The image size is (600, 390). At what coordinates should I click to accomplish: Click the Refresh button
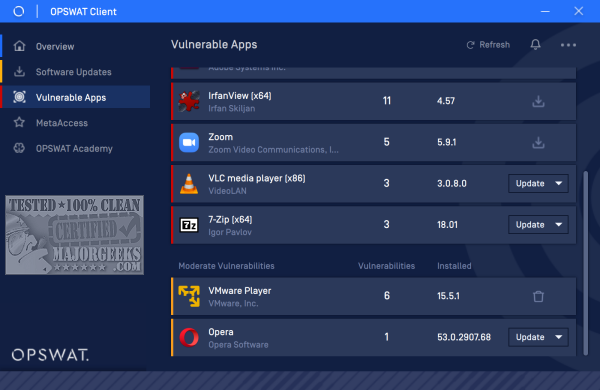pyautogui.click(x=488, y=45)
